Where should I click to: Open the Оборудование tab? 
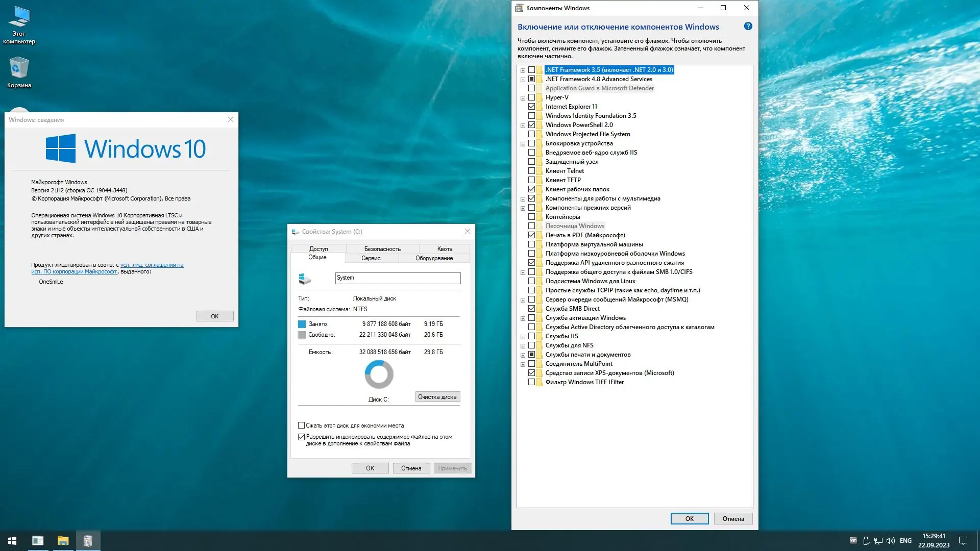click(434, 258)
